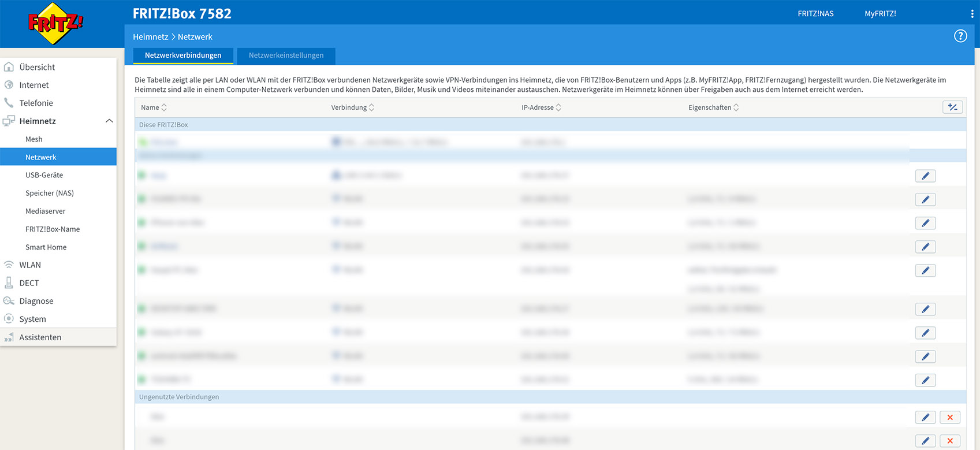Open System section
The image size is (980, 450).
pyautogui.click(x=58, y=319)
